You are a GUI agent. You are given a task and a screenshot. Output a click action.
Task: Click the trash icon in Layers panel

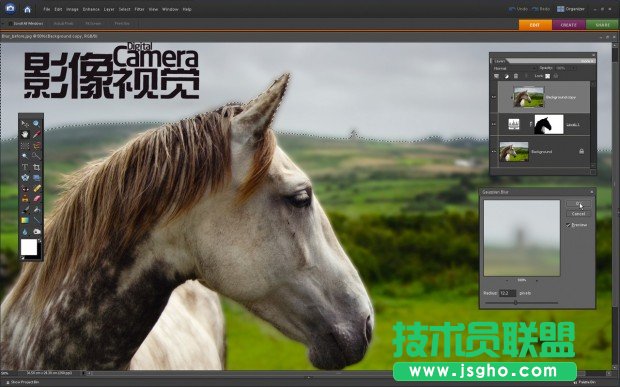tap(516, 76)
